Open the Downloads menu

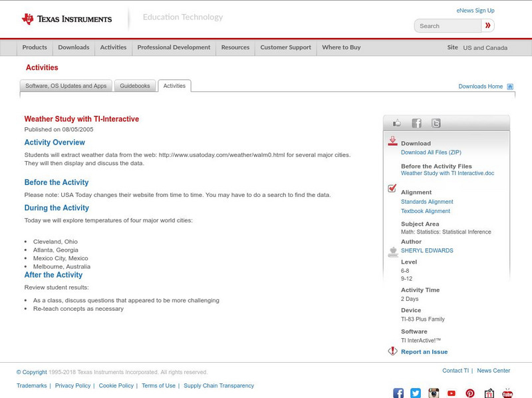point(74,47)
